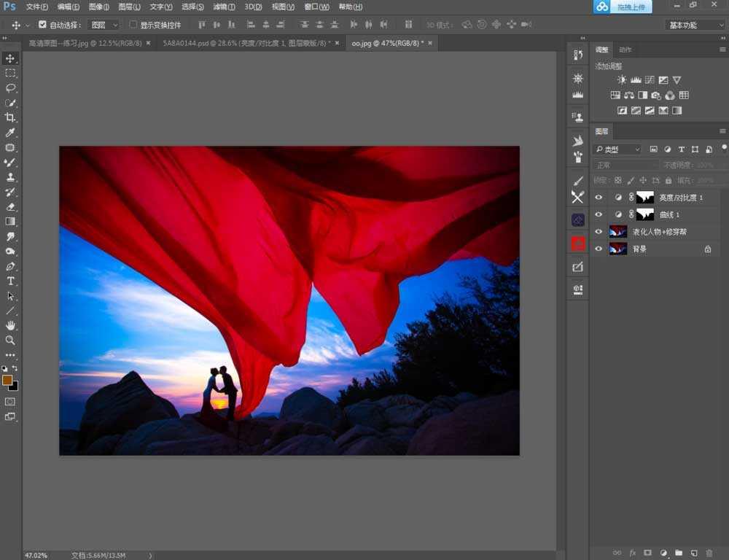Click the Brightness/Contrast adjustment icon
Screen dimensions: 729x560
coord(621,79)
